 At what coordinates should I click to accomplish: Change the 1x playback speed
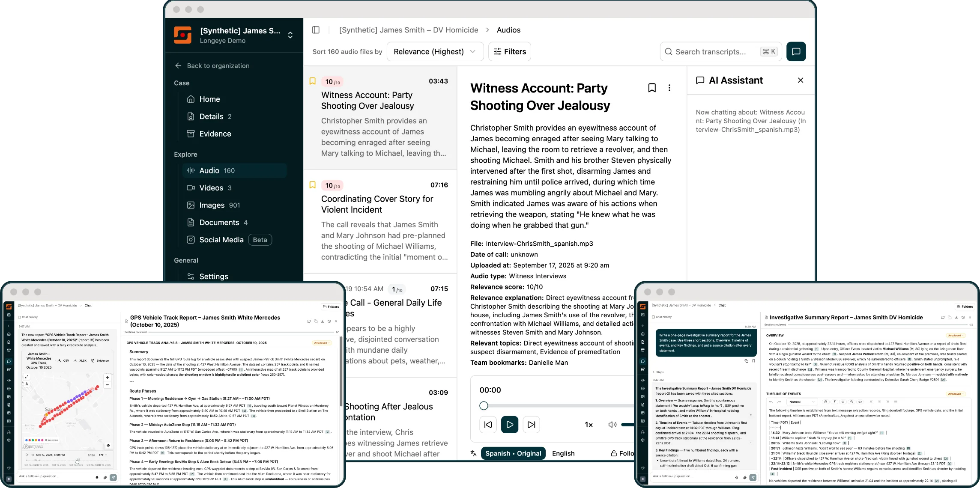(x=589, y=425)
